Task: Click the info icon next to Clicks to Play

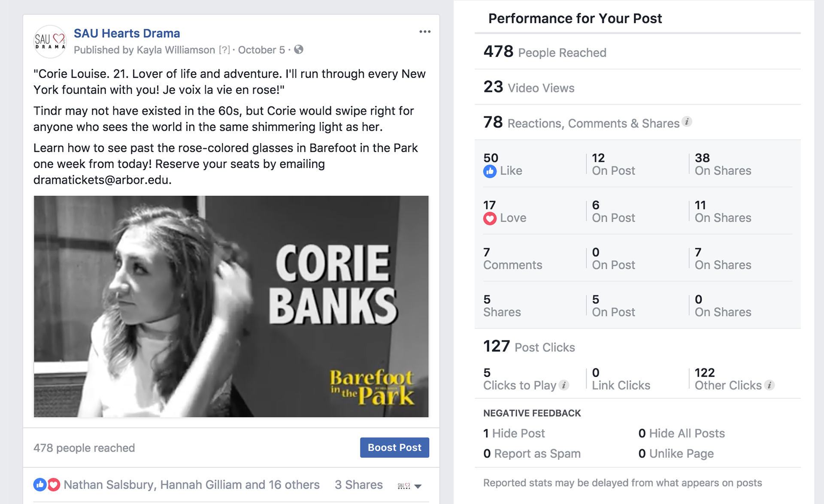Action: tap(564, 385)
